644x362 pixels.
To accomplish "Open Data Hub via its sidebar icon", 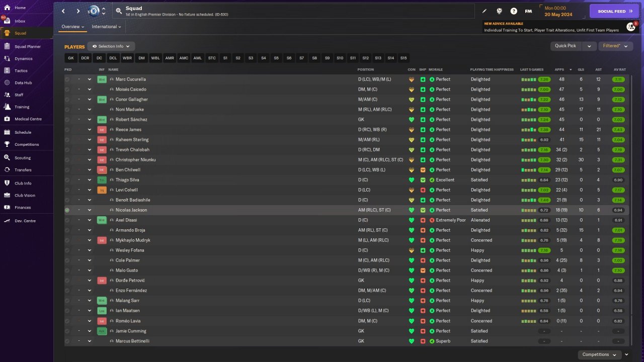I will click(7, 82).
